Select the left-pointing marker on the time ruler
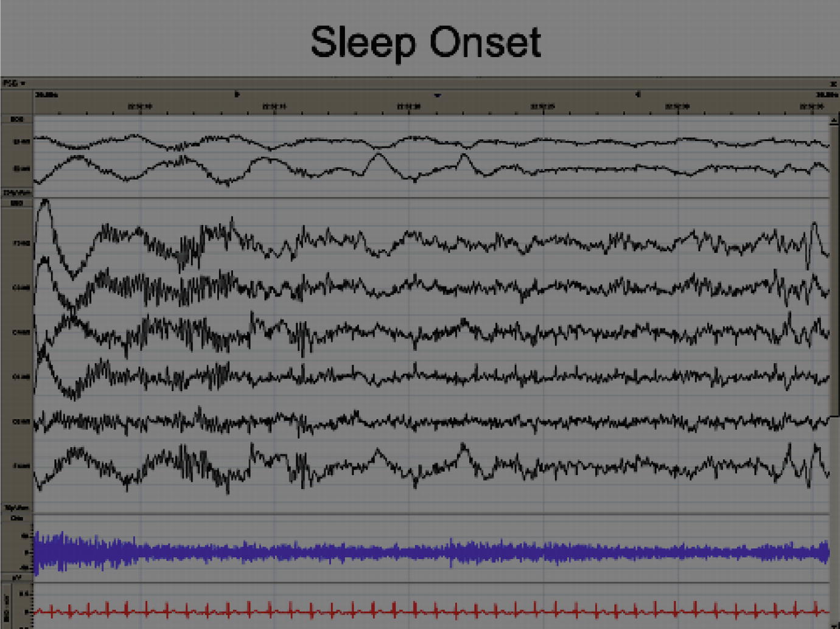 (x=638, y=94)
